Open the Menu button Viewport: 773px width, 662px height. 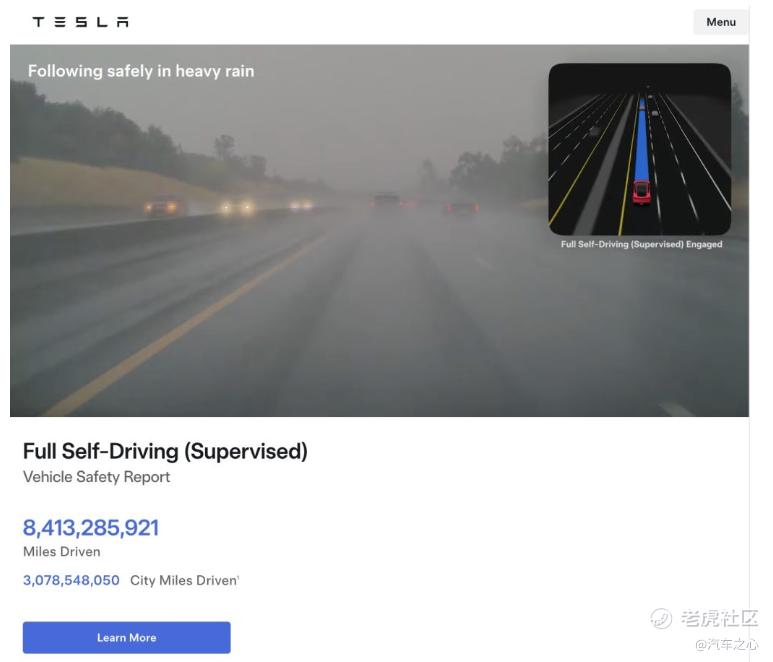[x=720, y=22]
